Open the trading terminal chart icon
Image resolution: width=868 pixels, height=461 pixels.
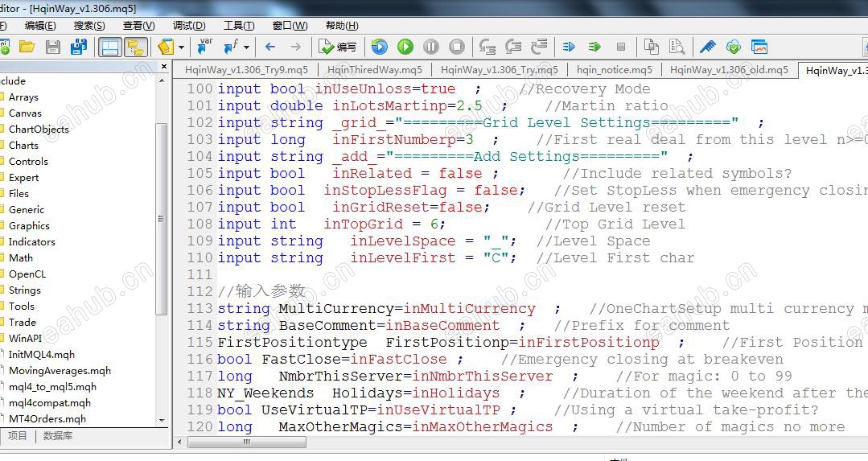tap(759, 47)
